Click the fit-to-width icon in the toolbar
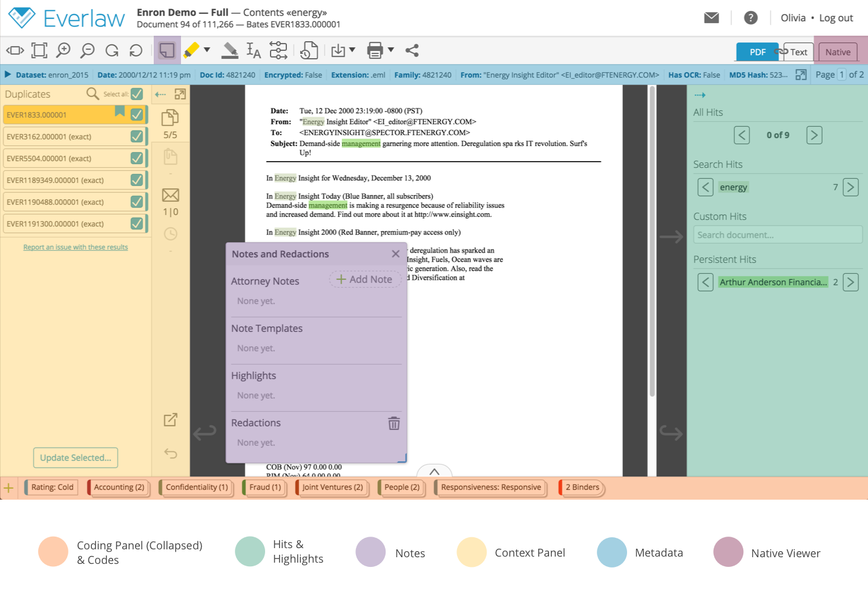Image resolution: width=868 pixels, height=599 pixels. point(15,51)
